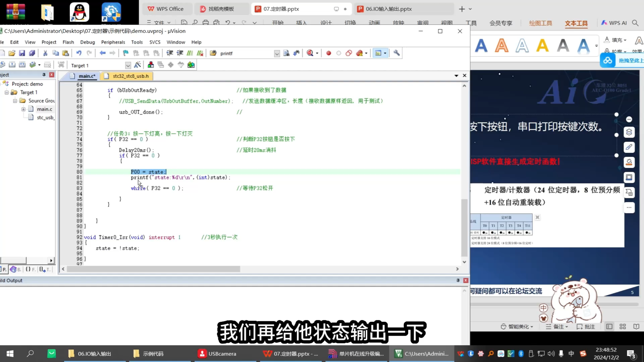Open the Target 1 selection dropdown
644x362 pixels.
(x=128, y=65)
